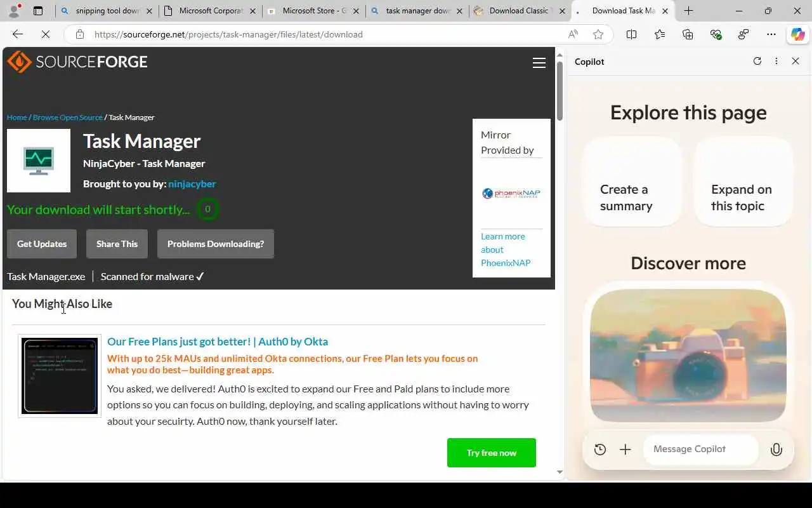Switch to the Download Classic tab
The image size is (812, 508).
[520, 11]
